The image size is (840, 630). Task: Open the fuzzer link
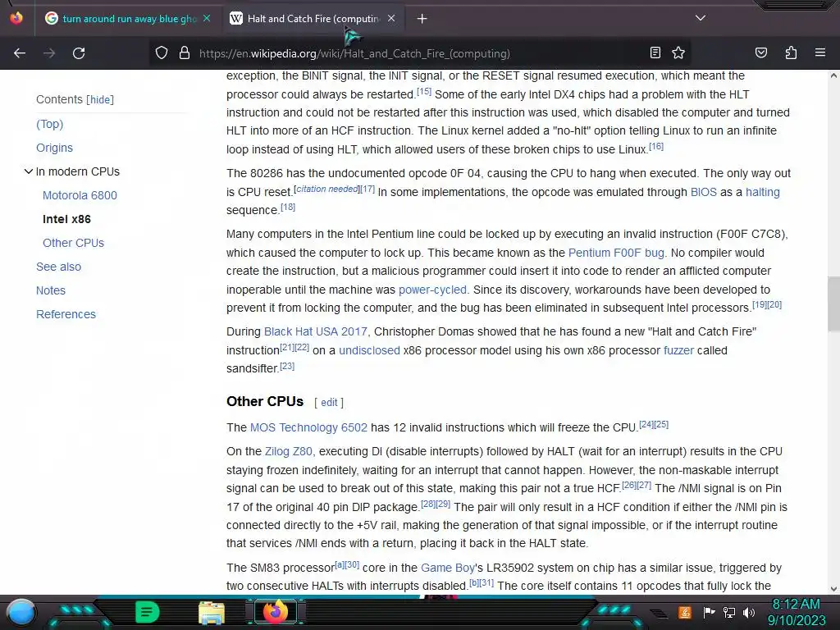678,350
